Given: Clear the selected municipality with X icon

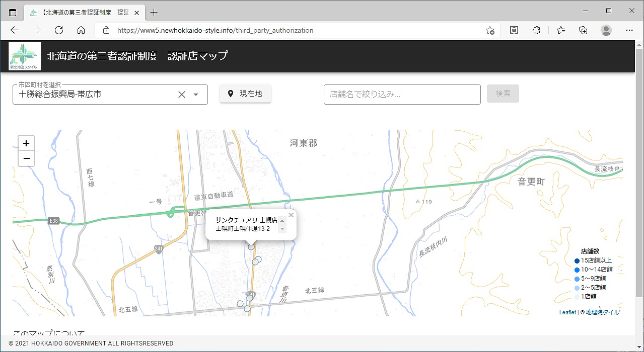Looking at the screenshot, I should click(182, 95).
